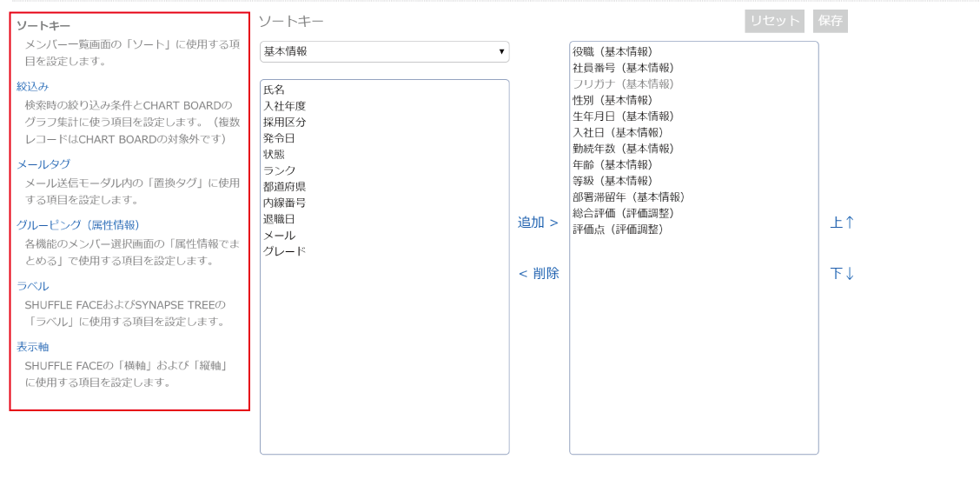Select 役職（基本情報） in the selected list
This screenshot has height=479, width=980.
[x=612, y=52]
